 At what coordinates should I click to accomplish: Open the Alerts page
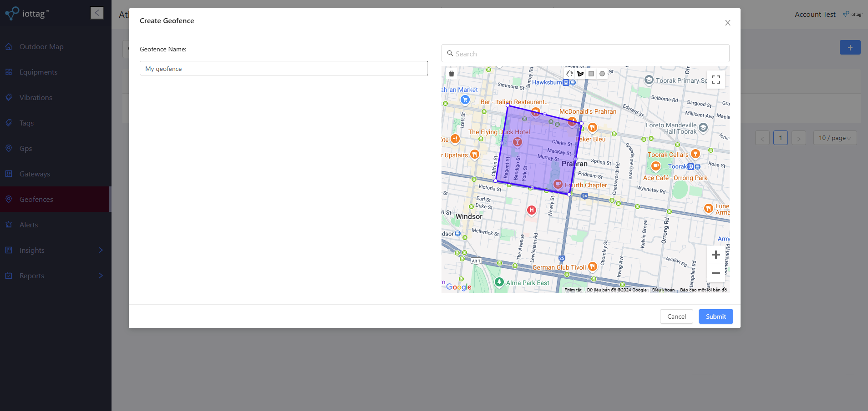tap(56, 225)
